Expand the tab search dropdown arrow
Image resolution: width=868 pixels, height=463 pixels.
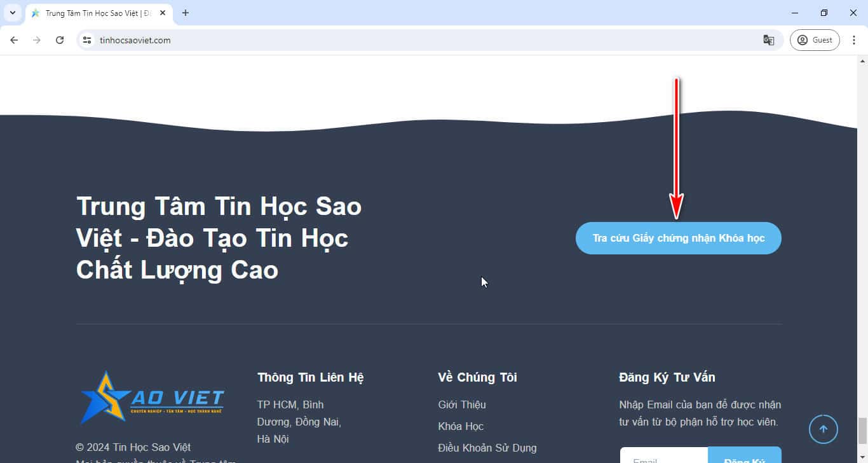tap(12, 13)
